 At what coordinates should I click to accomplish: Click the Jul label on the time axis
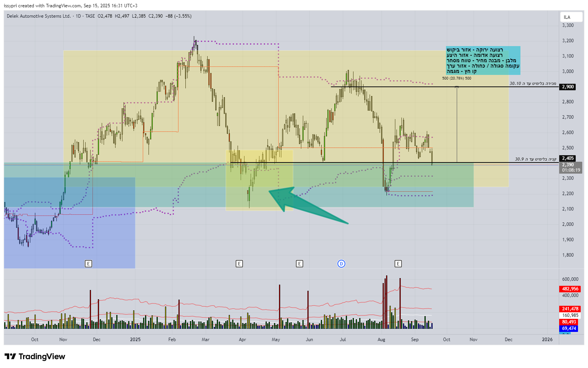(343, 340)
